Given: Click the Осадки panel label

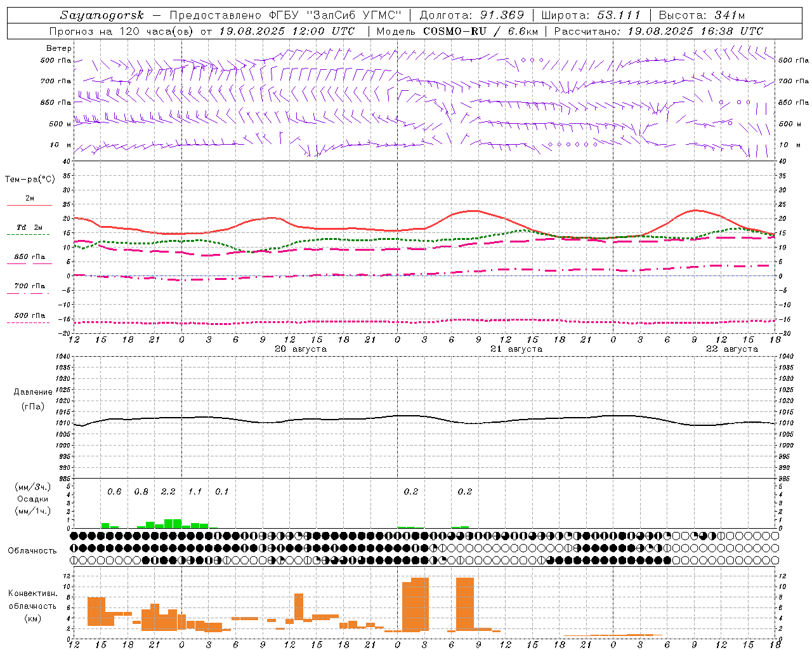Looking at the screenshot, I should click(33, 499).
